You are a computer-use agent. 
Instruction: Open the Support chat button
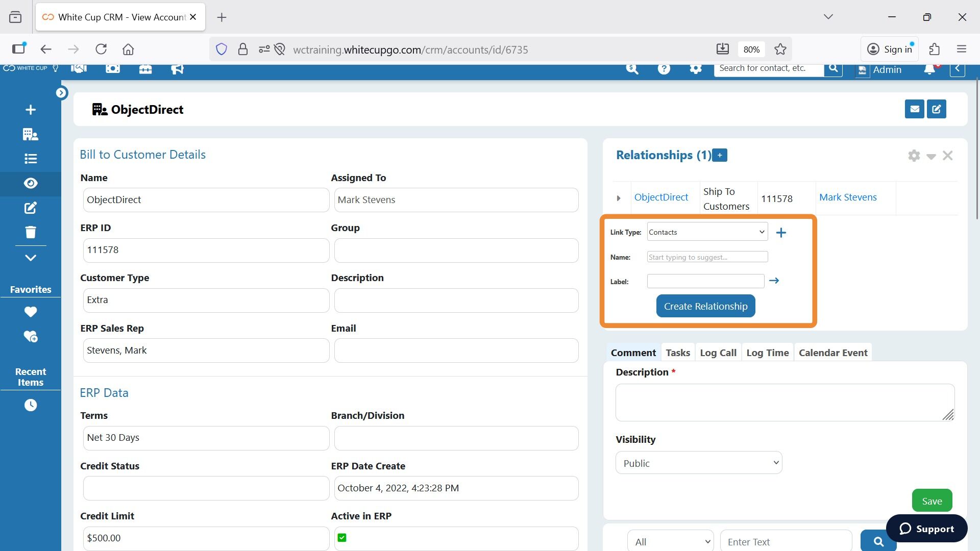coord(926,529)
